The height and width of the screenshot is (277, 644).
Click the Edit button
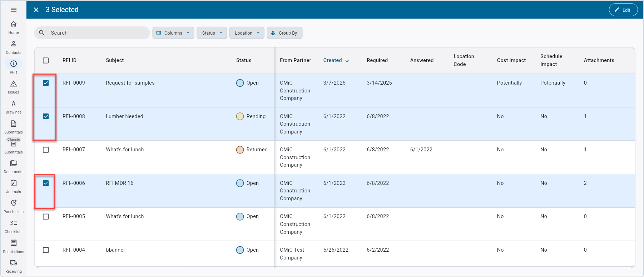(x=623, y=10)
